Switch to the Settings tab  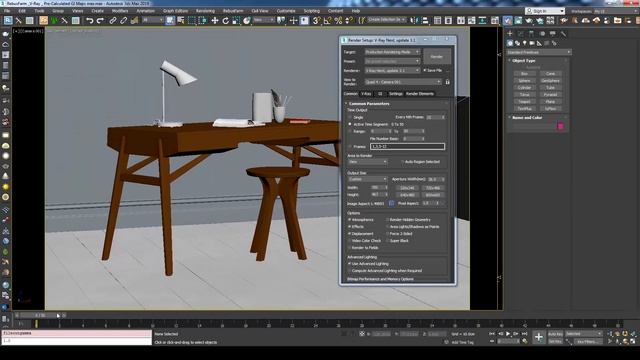(x=395, y=94)
